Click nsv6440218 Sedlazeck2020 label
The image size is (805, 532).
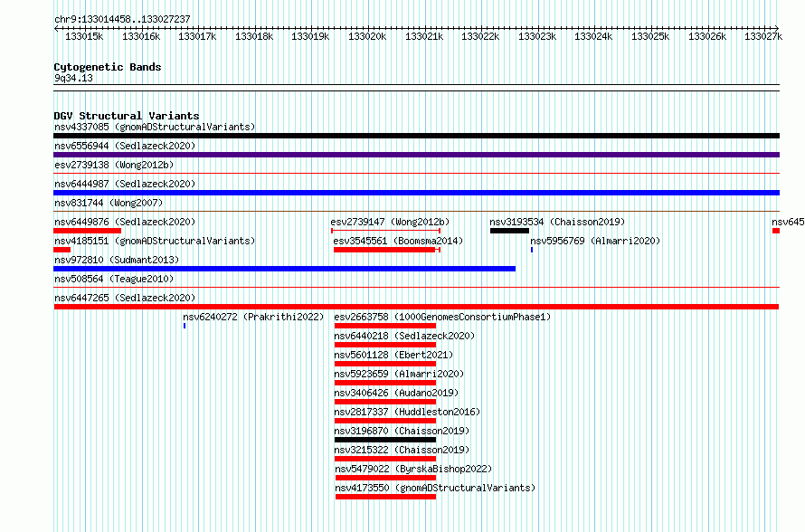(404, 336)
